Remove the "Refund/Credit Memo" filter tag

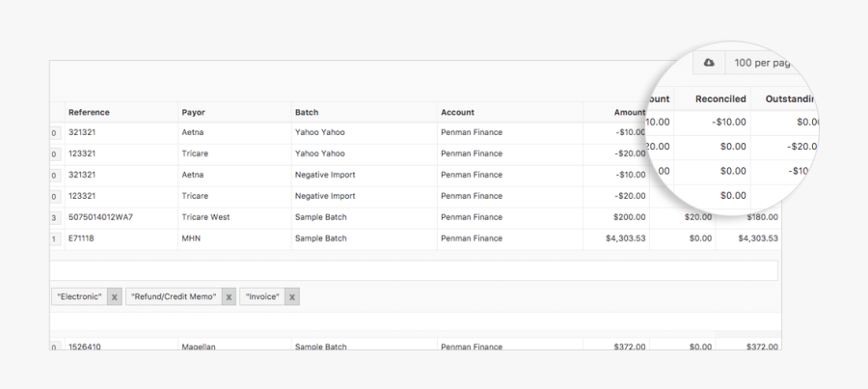point(229,297)
